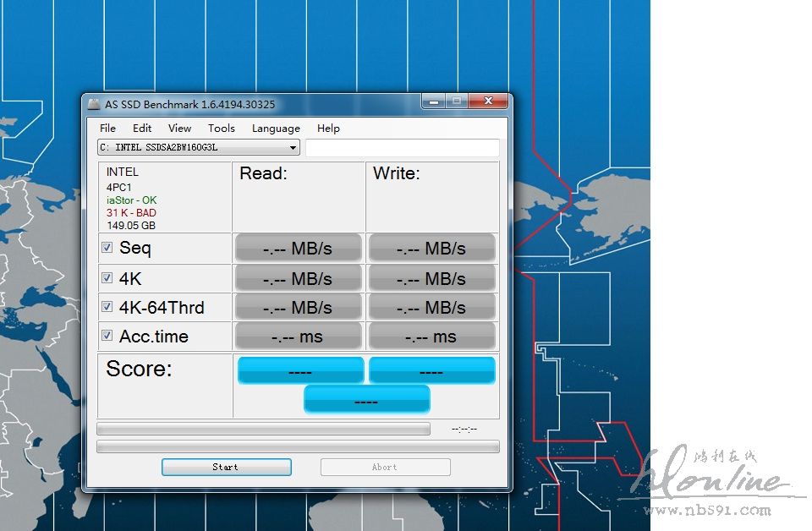This screenshot has width=812, height=531.
Task: Uncheck the Acc.time test checkbox
Action: (x=107, y=336)
